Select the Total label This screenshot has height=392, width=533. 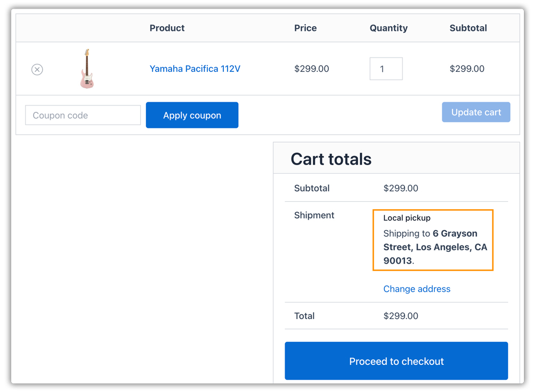(x=304, y=316)
